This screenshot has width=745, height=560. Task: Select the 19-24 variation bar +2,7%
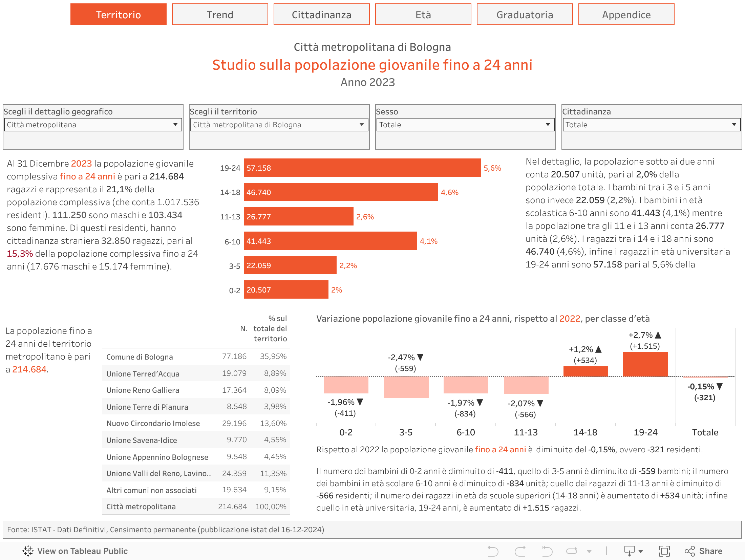[x=645, y=364]
